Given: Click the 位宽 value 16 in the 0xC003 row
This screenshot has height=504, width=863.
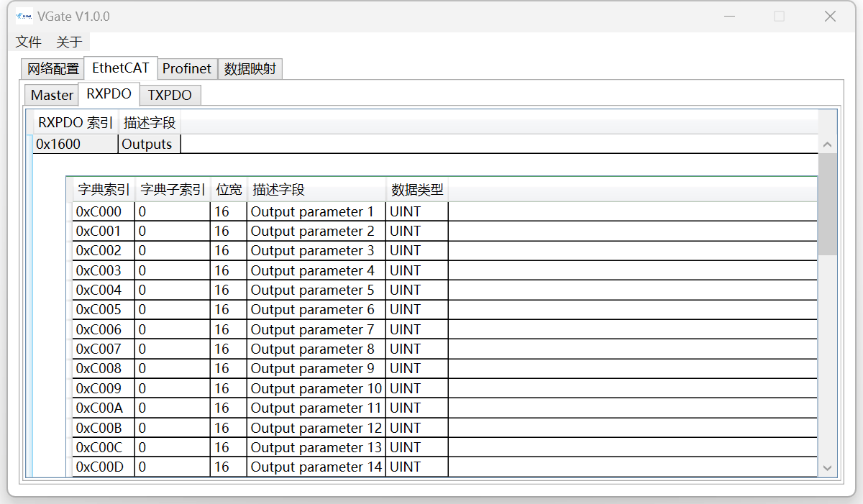Looking at the screenshot, I should tap(229, 270).
